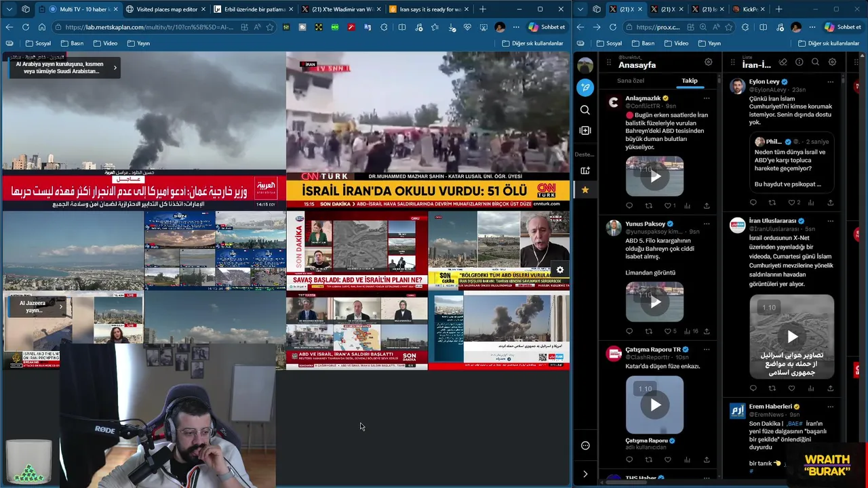868x488 pixels.
Task: Show info for the İran list column
Action: [x=799, y=62]
